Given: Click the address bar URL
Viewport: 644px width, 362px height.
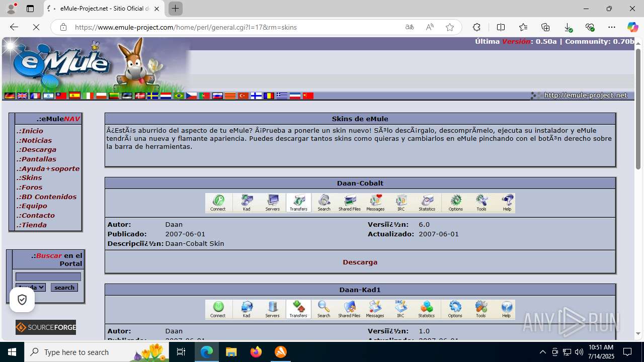Looking at the screenshot, I should click(x=186, y=27).
